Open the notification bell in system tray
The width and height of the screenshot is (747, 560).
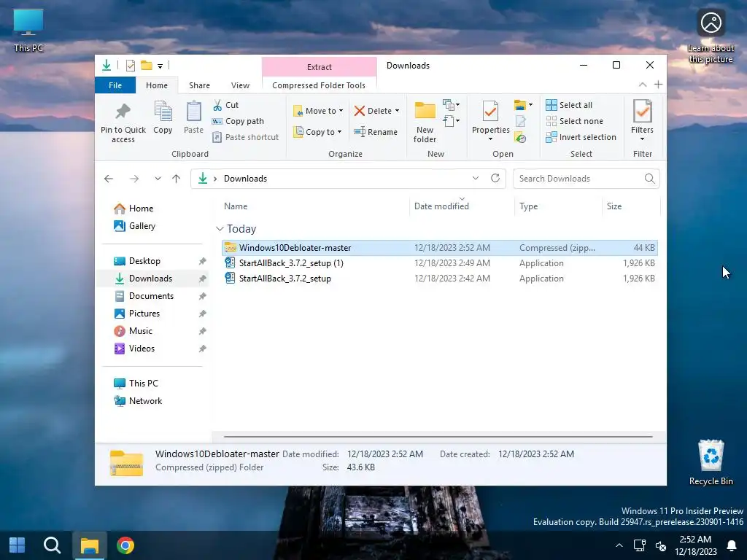click(732, 545)
